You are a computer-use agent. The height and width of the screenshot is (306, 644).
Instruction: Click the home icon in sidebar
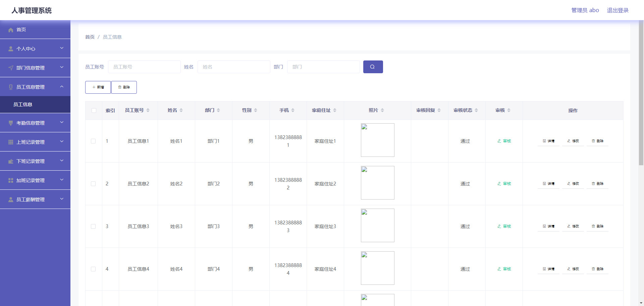[11, 30]
